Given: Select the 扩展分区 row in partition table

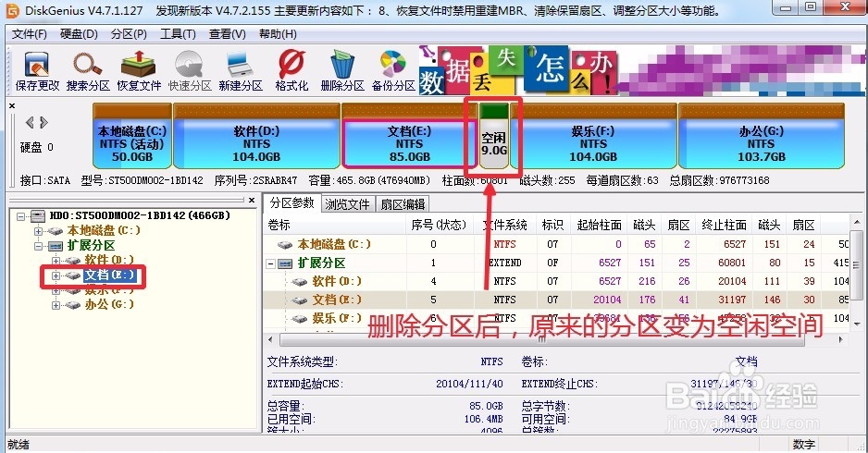Looking at the screenshot, I should point(556,263).
